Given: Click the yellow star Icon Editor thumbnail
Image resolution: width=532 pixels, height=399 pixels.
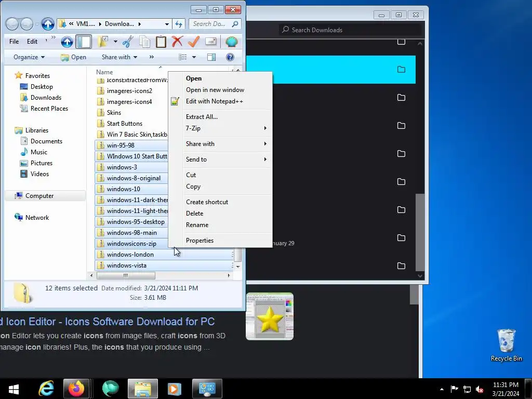Looking at the screenshot, I should pos(270,316).
